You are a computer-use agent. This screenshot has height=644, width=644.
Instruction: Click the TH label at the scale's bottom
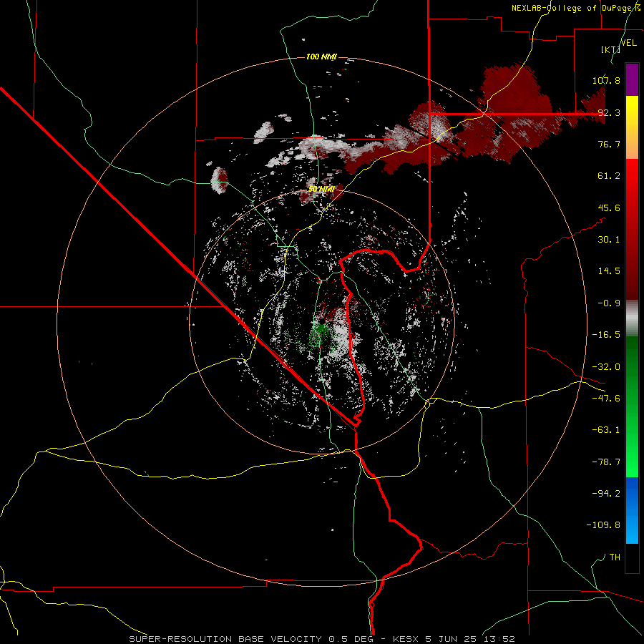[x=615, y=557]
